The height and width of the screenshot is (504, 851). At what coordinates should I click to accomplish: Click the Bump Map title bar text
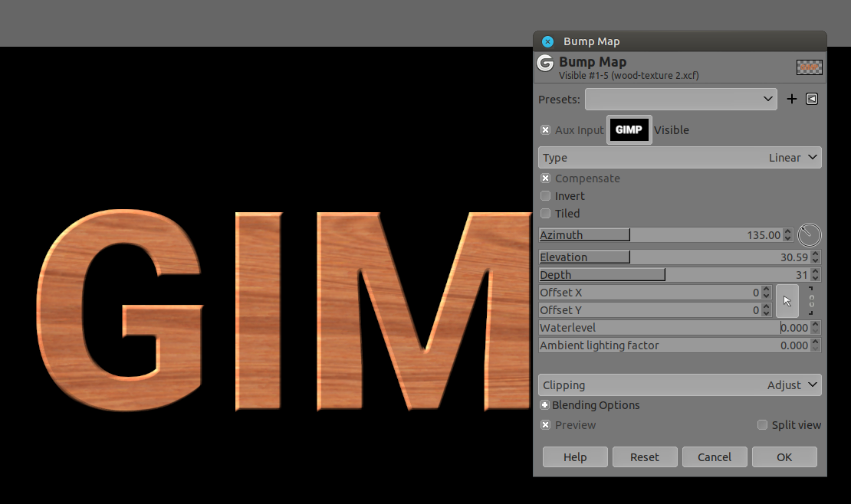click(x=592, y=41)
